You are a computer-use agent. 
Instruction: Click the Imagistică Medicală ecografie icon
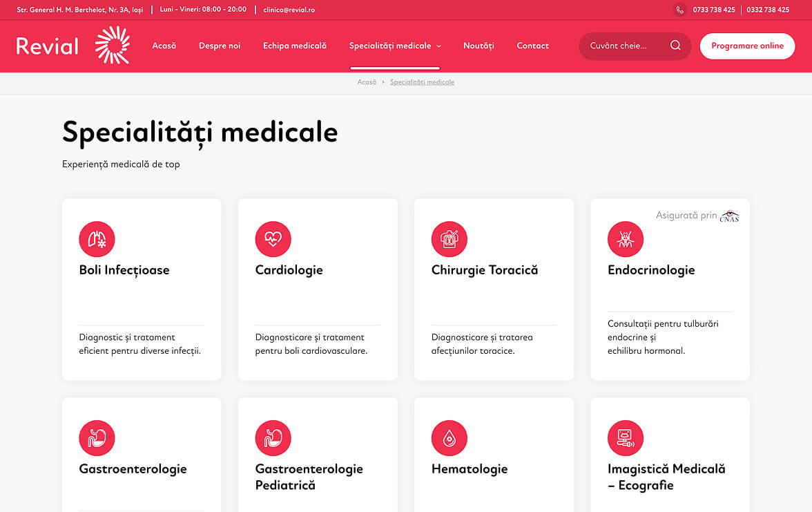[x=625, y=438]
